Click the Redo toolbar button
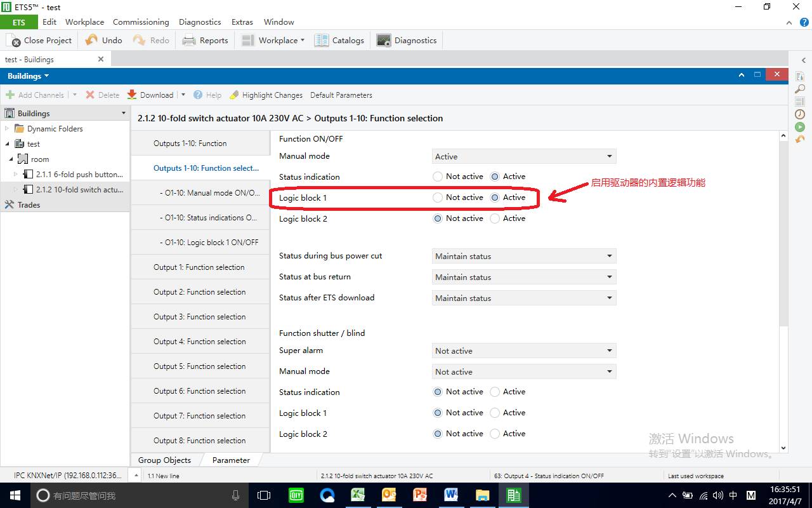The image size is (812, 508). [x=151, y=40]
